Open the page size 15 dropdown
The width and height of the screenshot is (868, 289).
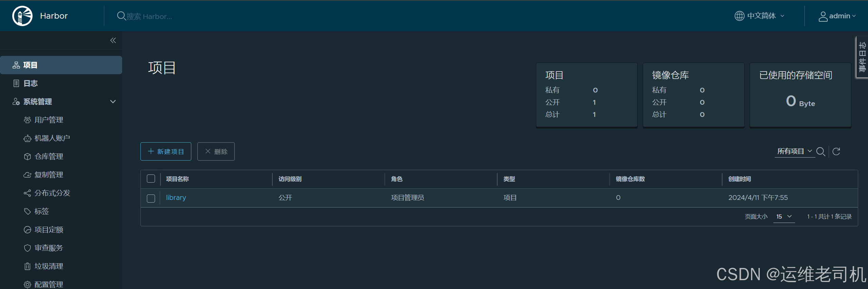tap(784, 216)
